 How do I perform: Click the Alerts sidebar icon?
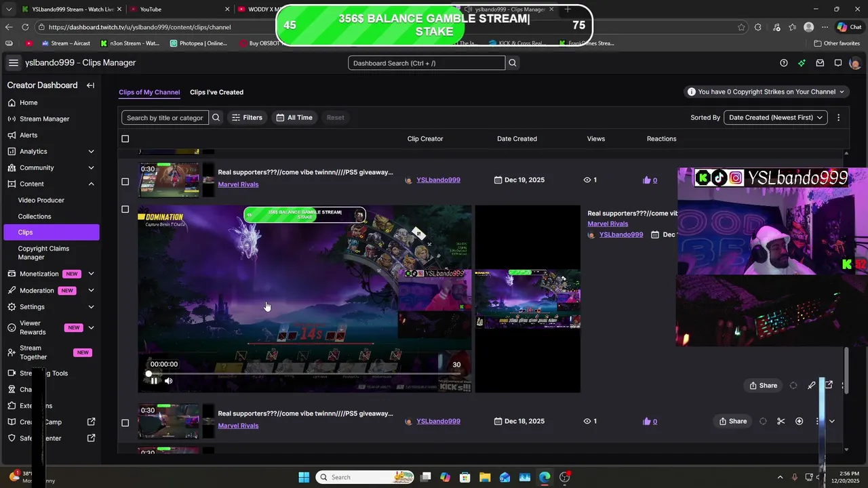(x=12, y=135)
